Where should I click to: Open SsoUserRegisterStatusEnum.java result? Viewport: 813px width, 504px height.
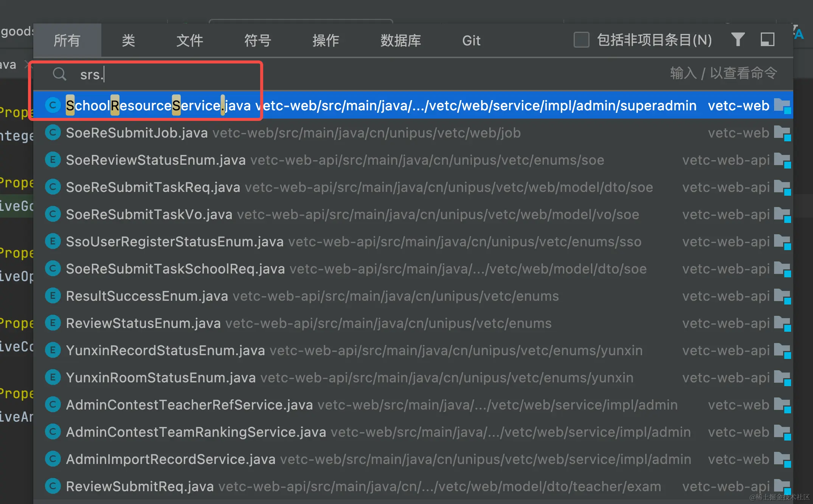click(x=174, y=242)
